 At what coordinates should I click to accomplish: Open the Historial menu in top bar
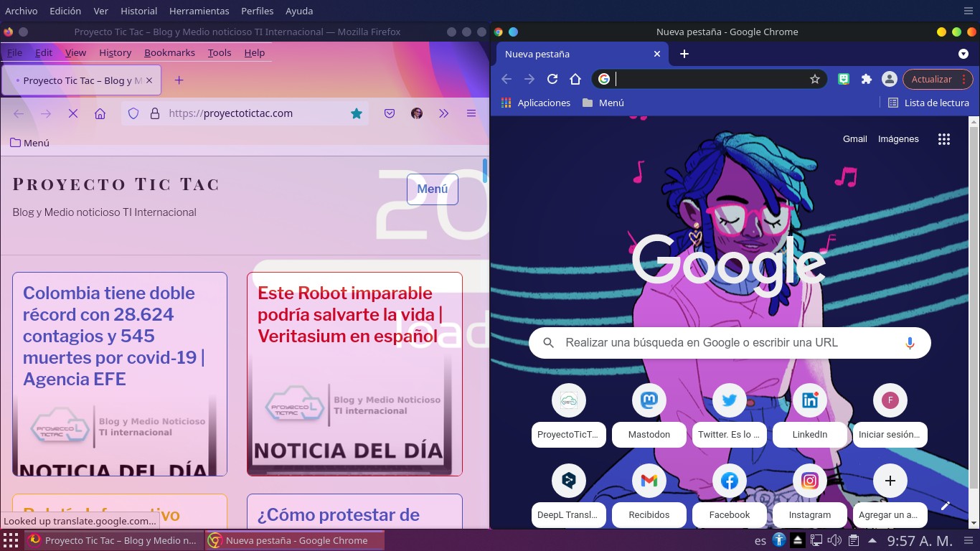[138, 11]
